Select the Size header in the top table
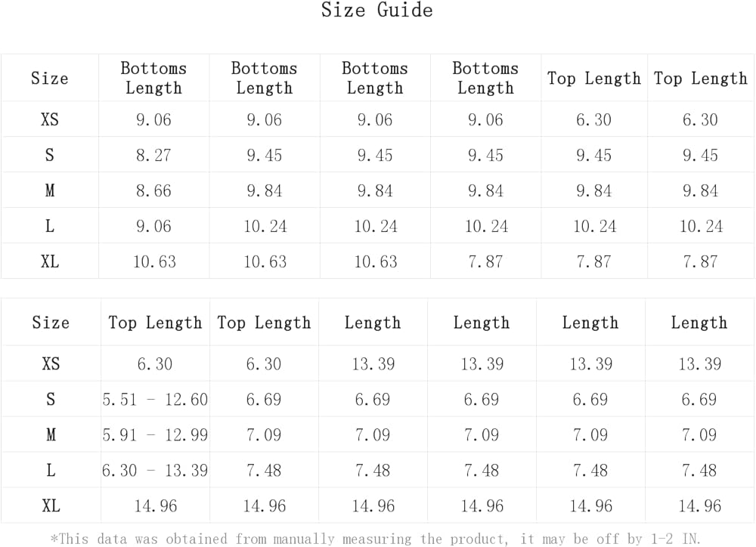The width and height of the screenshot is (756, 547). coord(50,79)
